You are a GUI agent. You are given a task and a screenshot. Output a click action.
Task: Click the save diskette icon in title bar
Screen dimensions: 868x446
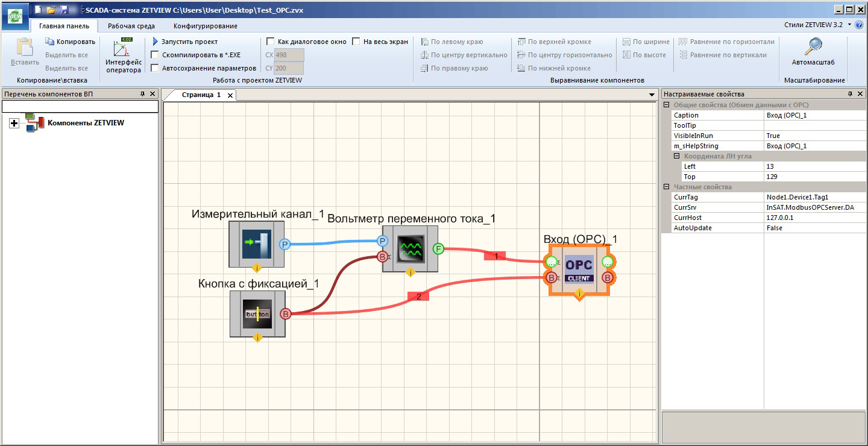tap(64, 10)
